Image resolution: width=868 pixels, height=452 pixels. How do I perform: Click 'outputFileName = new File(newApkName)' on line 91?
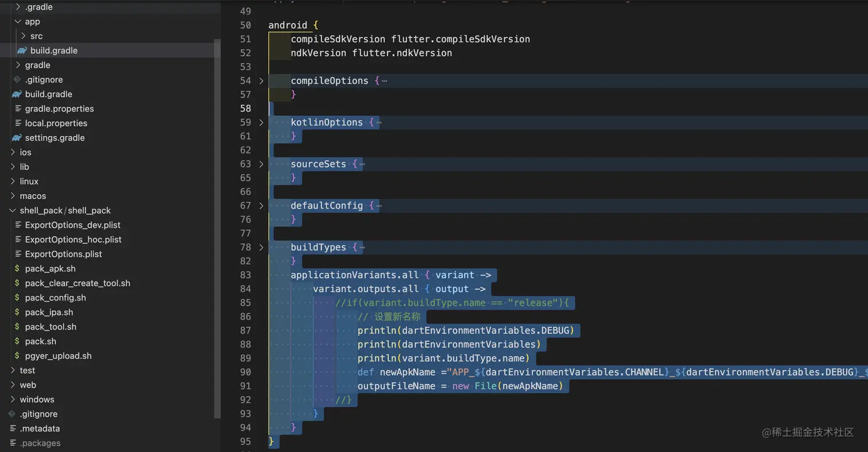[x=460, y=386]
